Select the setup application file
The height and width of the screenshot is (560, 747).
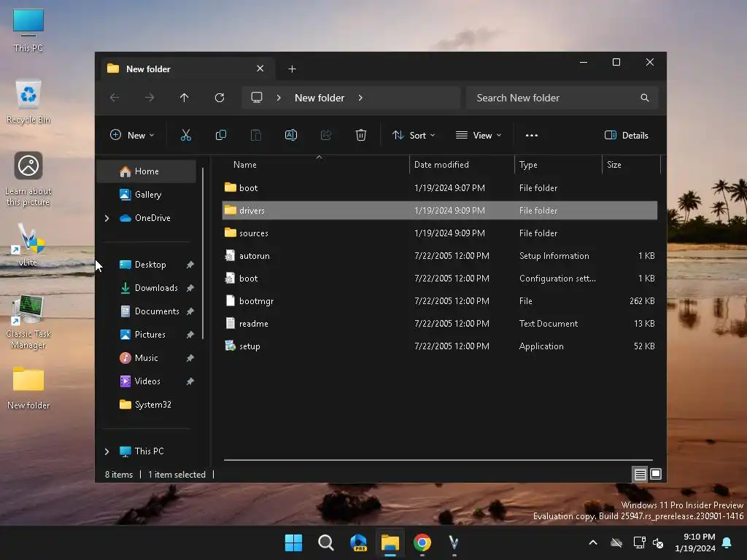[x=440, y=346]
